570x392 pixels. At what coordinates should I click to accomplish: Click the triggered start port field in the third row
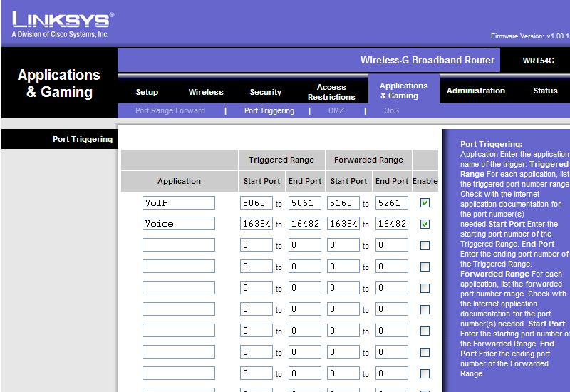[x=256, y=245]
